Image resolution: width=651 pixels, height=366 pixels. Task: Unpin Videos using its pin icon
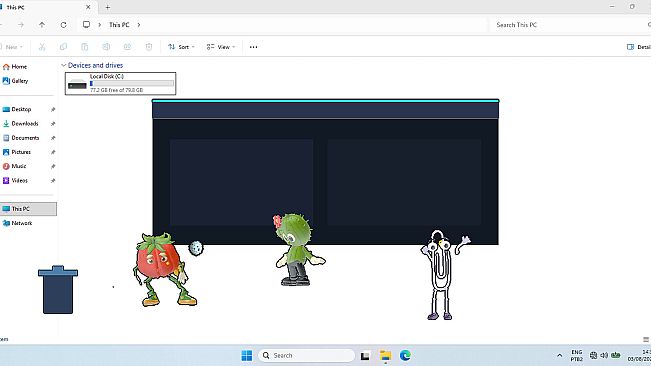coord(53,181)
